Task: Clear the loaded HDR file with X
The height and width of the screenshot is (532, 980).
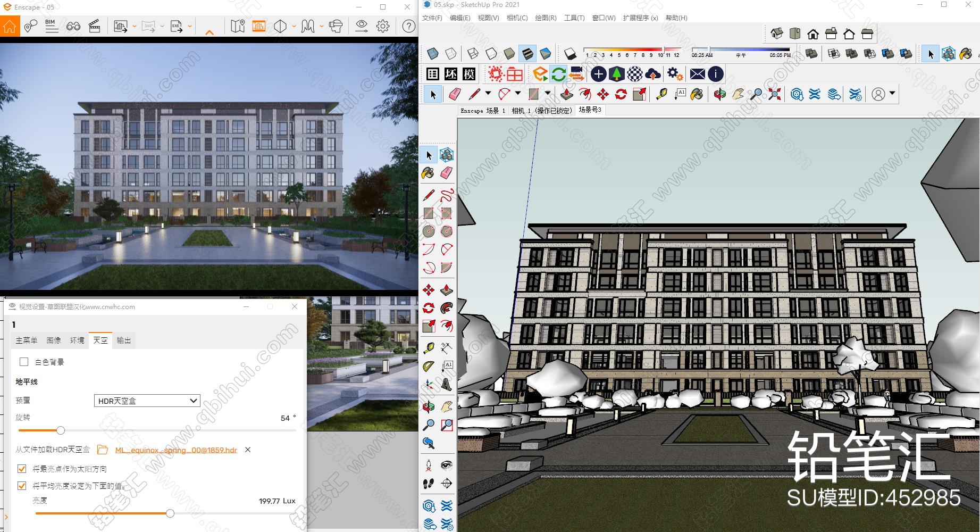Action: click(248, 450)
